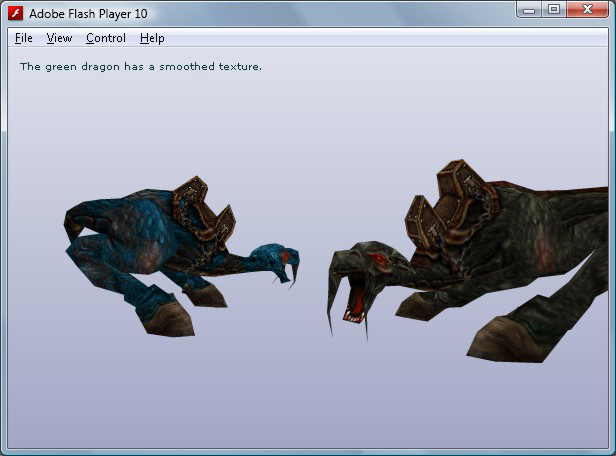Maximize the Flash Player window
Screen dimensions: 616x456
[554, 10]
